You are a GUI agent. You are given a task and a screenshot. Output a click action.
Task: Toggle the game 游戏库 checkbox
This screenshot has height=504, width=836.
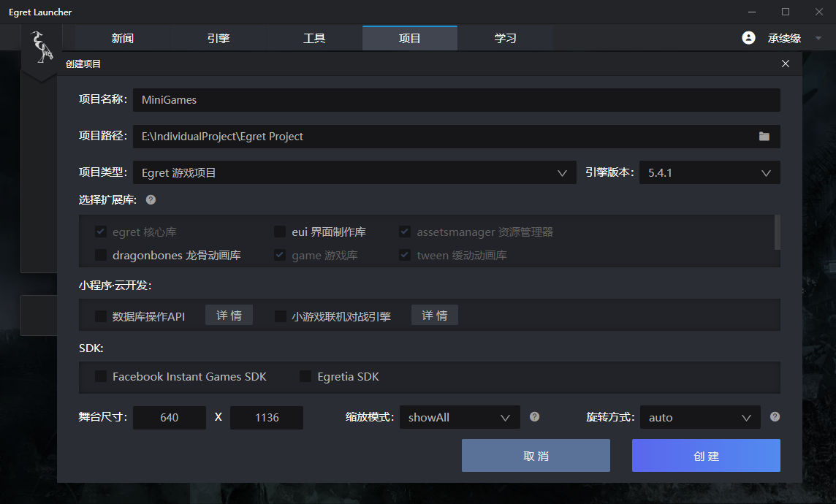coord(280,255)
